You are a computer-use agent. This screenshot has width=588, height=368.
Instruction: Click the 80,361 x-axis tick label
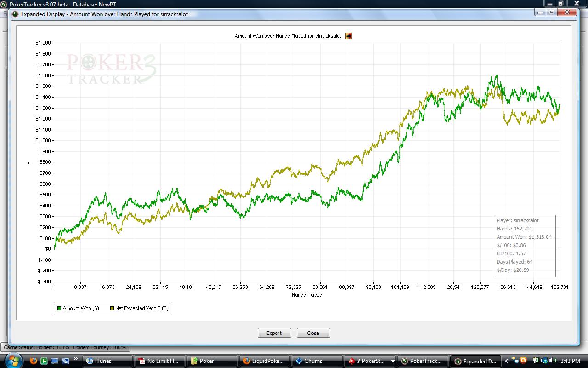coord(320,287)
